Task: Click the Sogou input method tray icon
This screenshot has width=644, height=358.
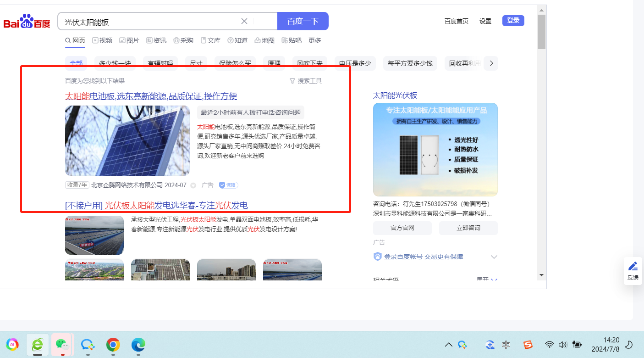Action: point(528,345)
